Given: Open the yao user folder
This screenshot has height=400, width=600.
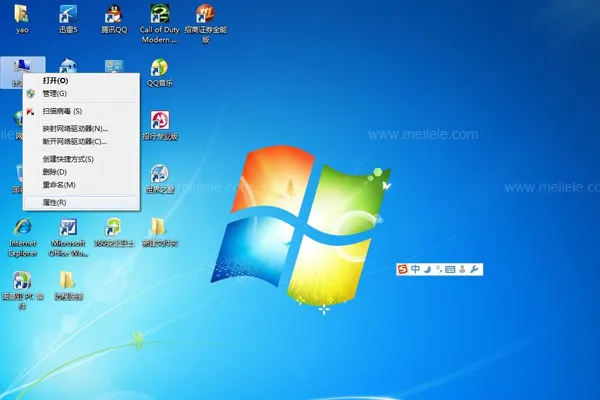Looking at the screenshot, I should pos(22,18).
